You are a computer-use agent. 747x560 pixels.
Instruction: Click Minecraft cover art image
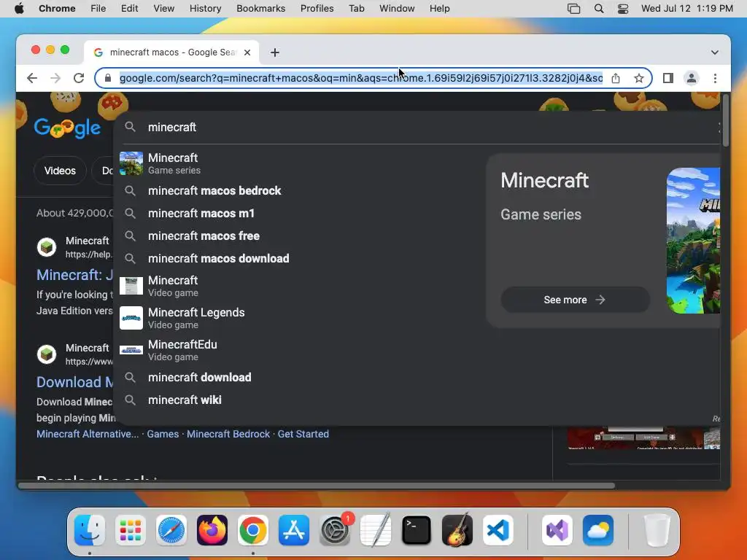tap(693, 241)
